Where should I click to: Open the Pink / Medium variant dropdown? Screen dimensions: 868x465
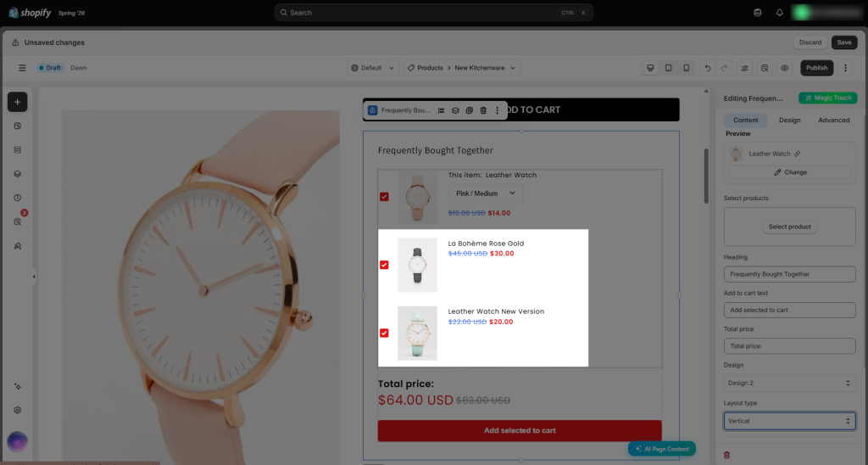(x=486, y=193)
